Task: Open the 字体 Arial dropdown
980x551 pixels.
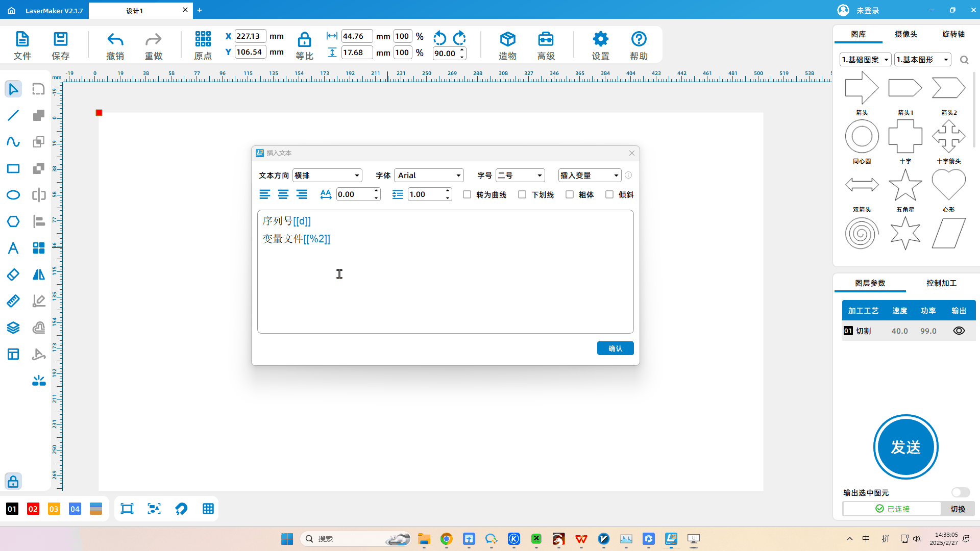Action: [x=429, y=176]
